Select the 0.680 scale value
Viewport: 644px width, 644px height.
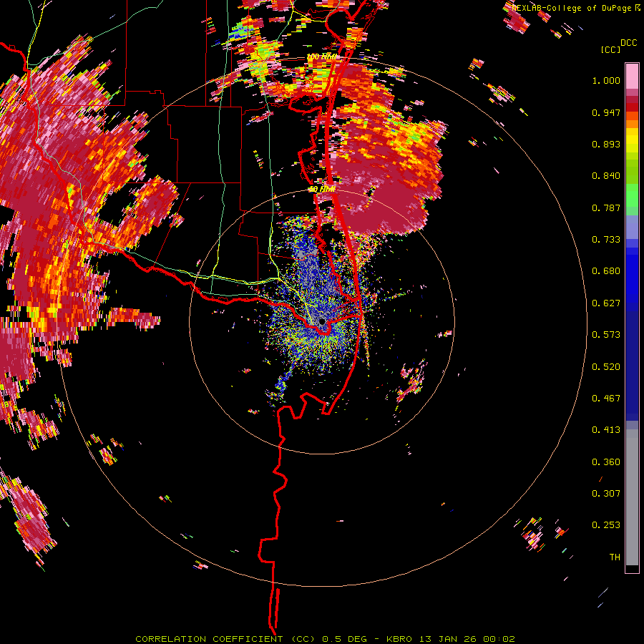click(x=606, y=271)
